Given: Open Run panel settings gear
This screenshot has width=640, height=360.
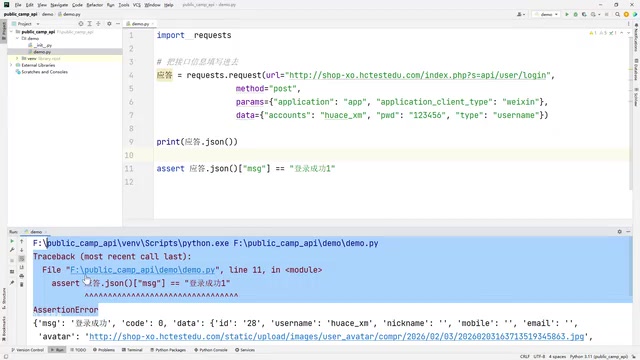Looking at the screenshot, I should click(x=620, y=231).
